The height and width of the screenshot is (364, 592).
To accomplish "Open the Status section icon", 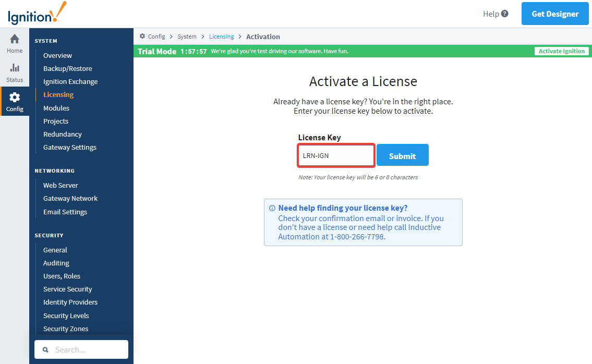I will point(15,68).
